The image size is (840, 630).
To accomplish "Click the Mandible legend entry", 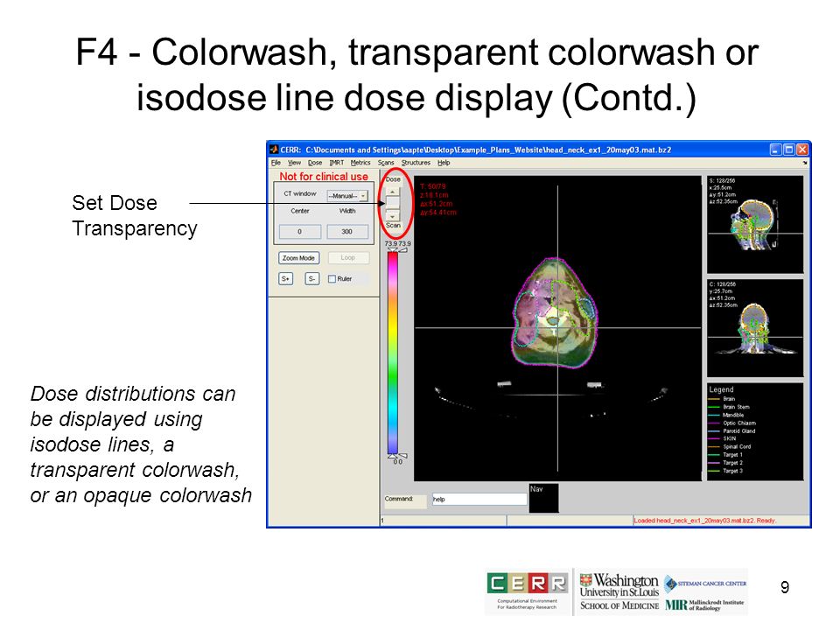I will click(x=733, y=415).
